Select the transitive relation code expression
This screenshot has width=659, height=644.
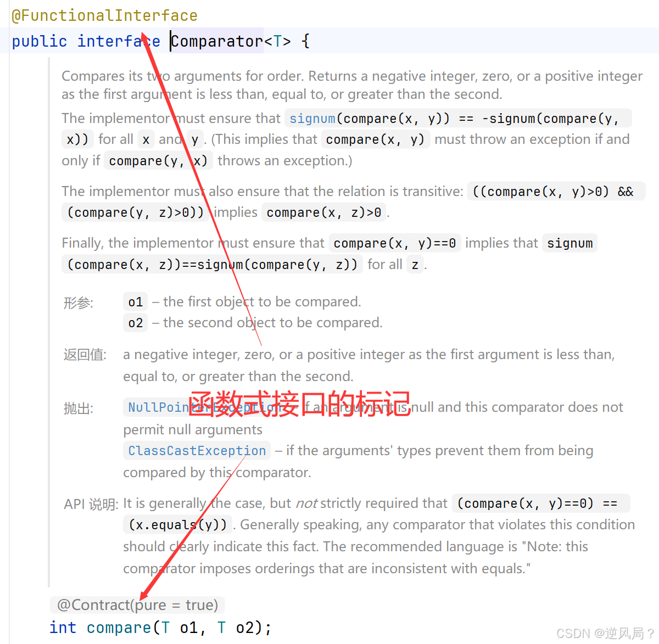556,191
